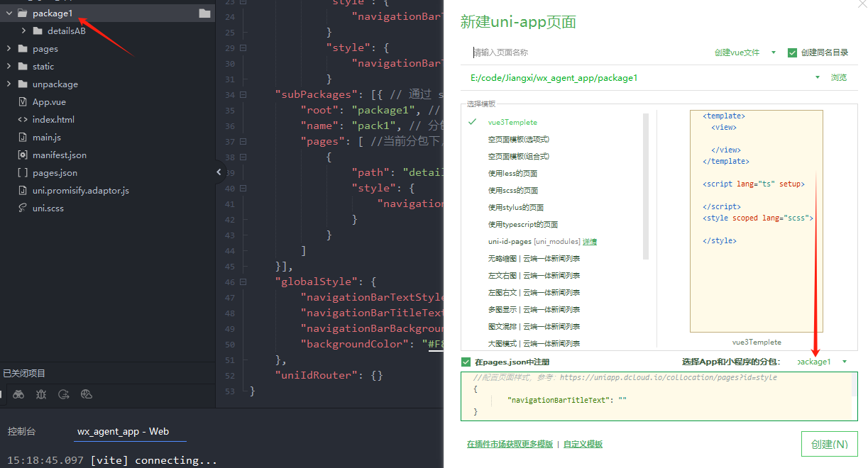The width and height of the screenshot is (868, 468).
Task: Click the main.js file icon
Action: tap(22, 138)
